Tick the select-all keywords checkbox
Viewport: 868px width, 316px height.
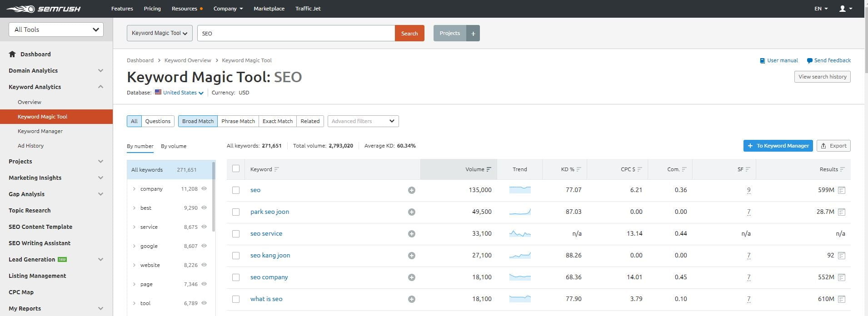point(236,169)
